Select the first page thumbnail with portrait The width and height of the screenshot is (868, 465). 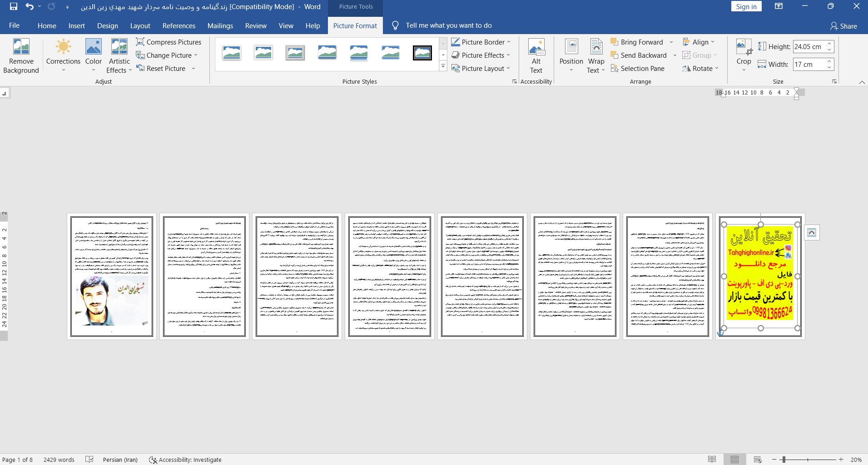coord(112,276)
